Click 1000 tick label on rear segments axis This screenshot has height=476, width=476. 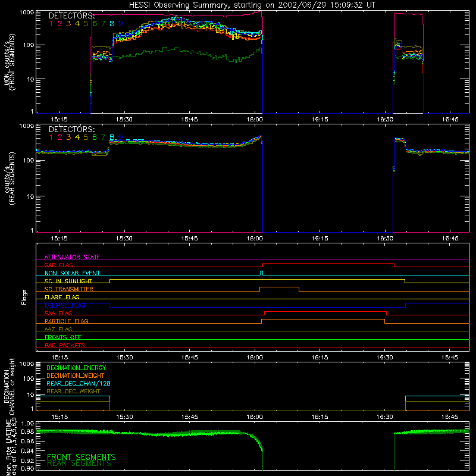coord(27,126)
